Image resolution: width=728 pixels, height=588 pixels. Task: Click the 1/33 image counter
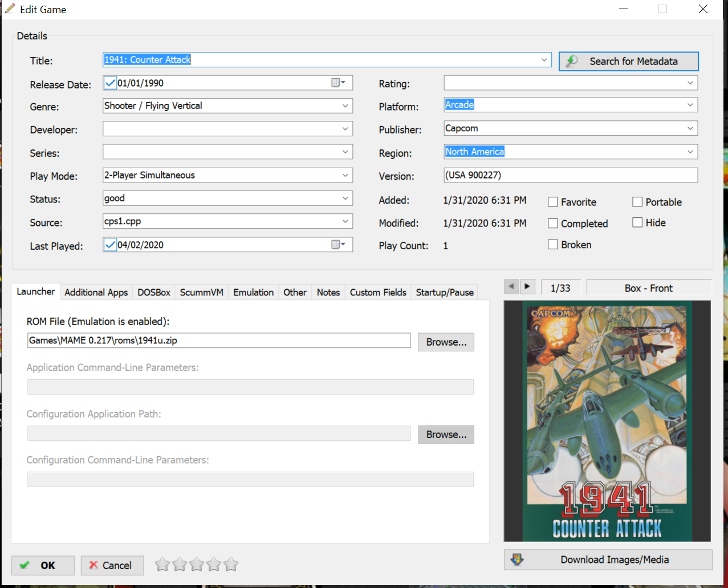tap(560, 288)
